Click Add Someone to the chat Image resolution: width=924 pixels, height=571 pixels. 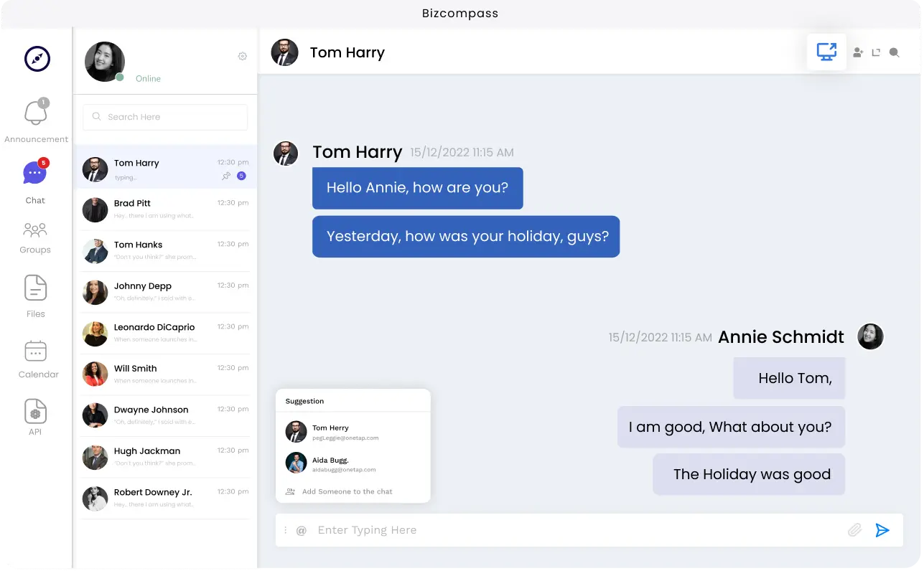347,492
